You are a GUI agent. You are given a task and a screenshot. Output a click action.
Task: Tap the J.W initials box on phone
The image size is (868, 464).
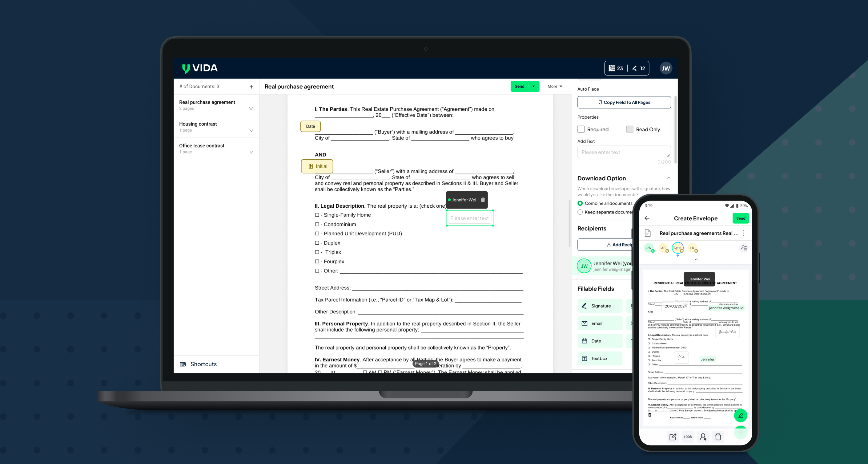(x=681, y=357)
